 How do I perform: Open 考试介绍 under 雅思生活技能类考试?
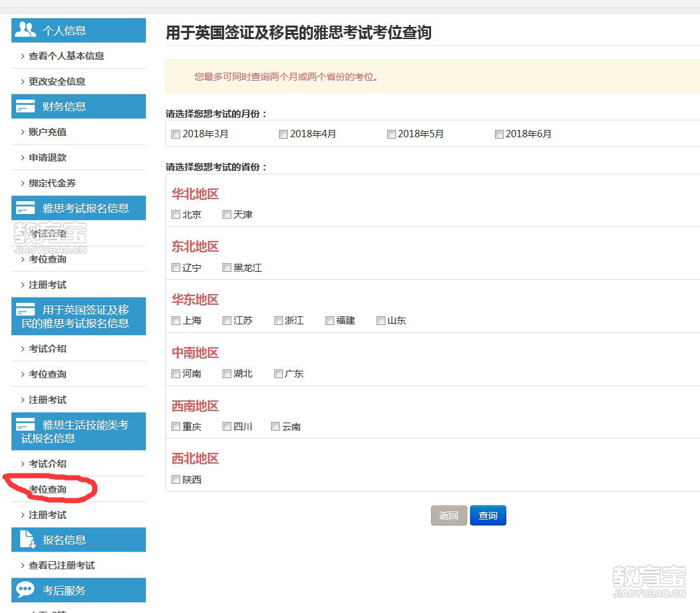(48, 464)
